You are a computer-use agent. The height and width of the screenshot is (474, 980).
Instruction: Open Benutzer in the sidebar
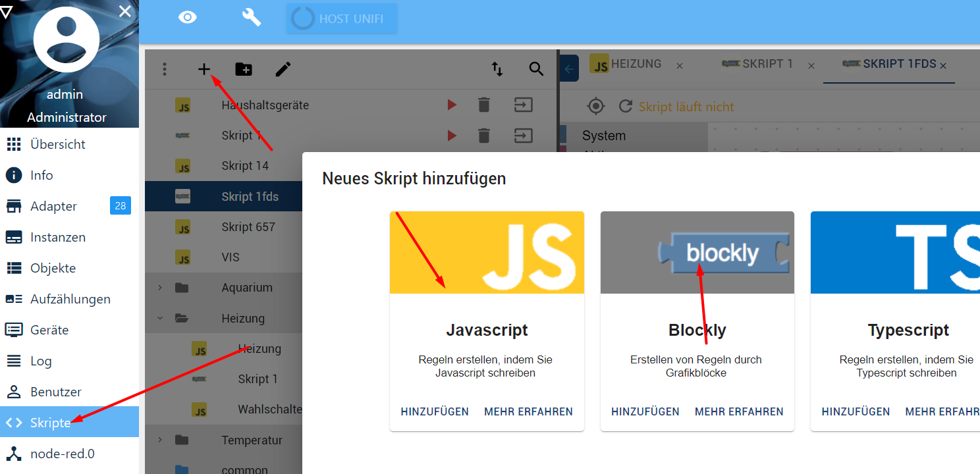(x=69, y=392)
